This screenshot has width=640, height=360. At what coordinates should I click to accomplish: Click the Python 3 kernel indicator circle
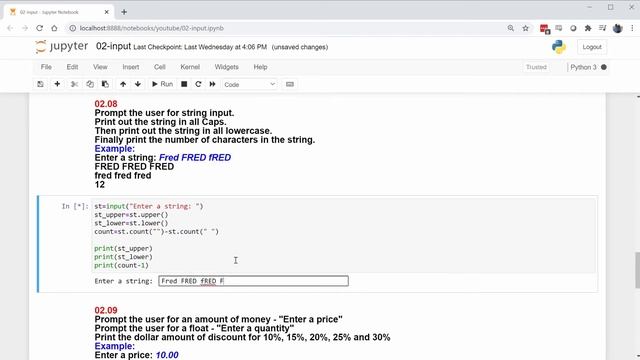point(604,67)
